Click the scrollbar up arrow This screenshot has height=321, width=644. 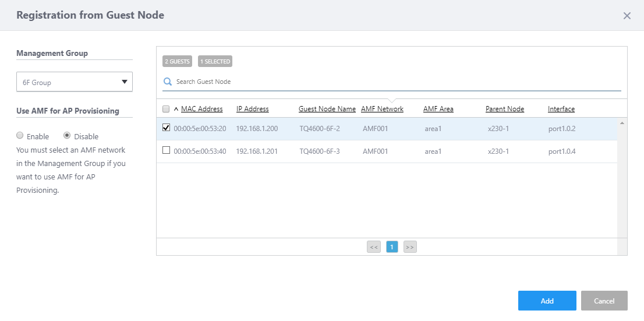coord(622,123)
